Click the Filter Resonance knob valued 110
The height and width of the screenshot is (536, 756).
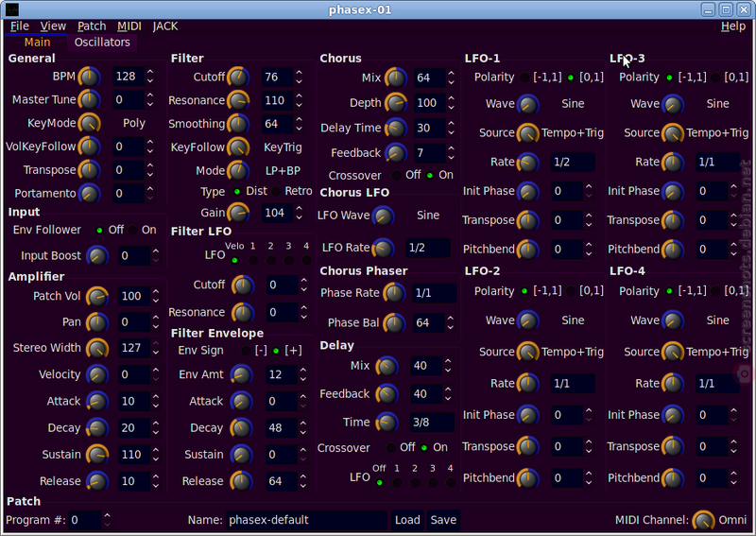click(x=238, y=100)
